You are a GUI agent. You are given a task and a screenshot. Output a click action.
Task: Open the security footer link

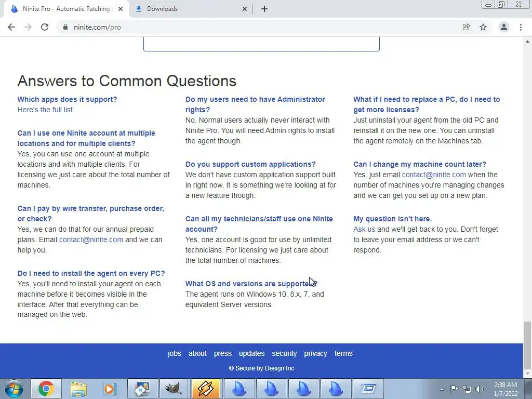pyautogui.click(x=284, y=353)
